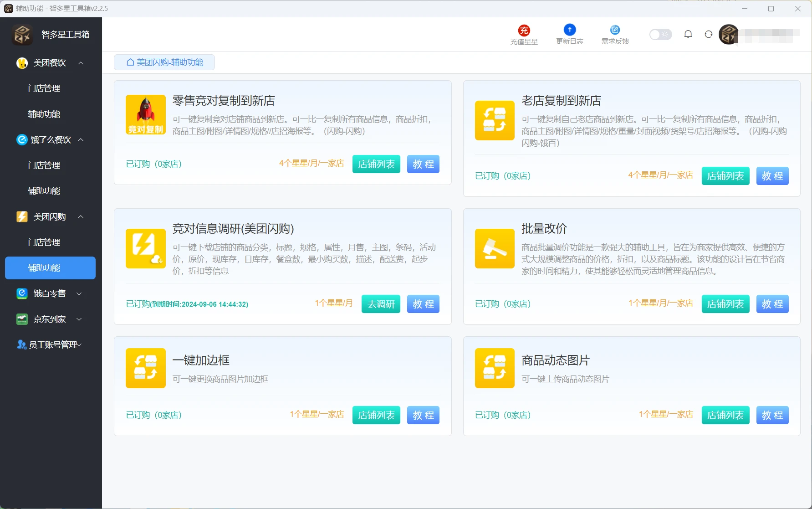This screenshot has height=509, width=812.
Task: Collapse the 饿了么餐饮 menu chevron
Action: tap(81, 139)
